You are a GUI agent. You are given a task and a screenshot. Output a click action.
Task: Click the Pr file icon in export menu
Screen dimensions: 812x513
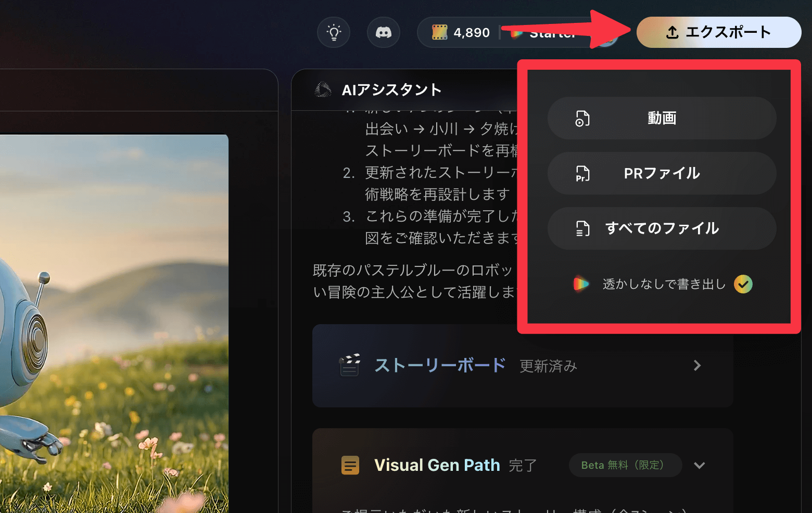(x=582, y=173)
